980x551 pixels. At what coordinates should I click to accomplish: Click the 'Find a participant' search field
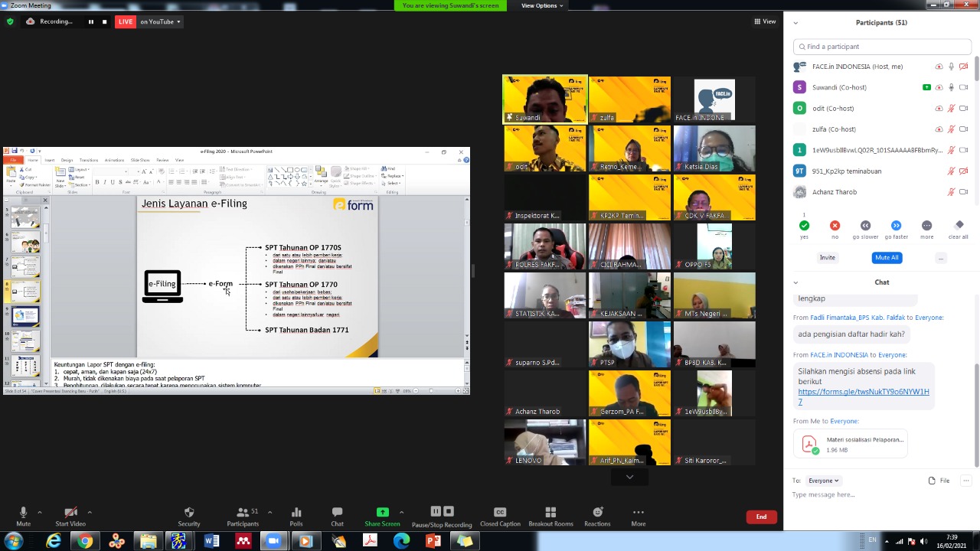tap(882, 47)
